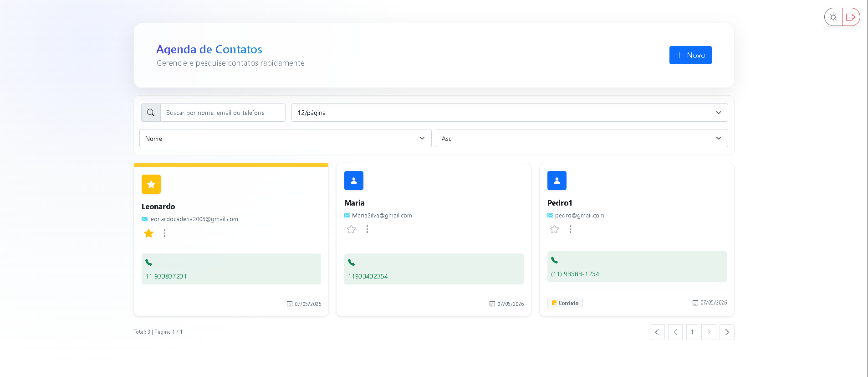Open the Nome sort field dropdown
Image resolution: width=868 pixels, height=377 pixels.
click(x=285, y=138)
